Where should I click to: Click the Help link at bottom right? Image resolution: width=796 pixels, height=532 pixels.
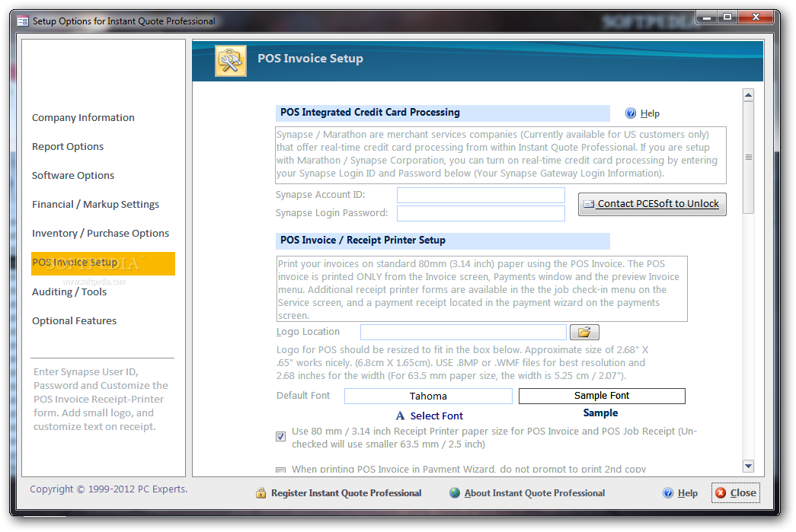pyautogui.click(x=688, y=493)
